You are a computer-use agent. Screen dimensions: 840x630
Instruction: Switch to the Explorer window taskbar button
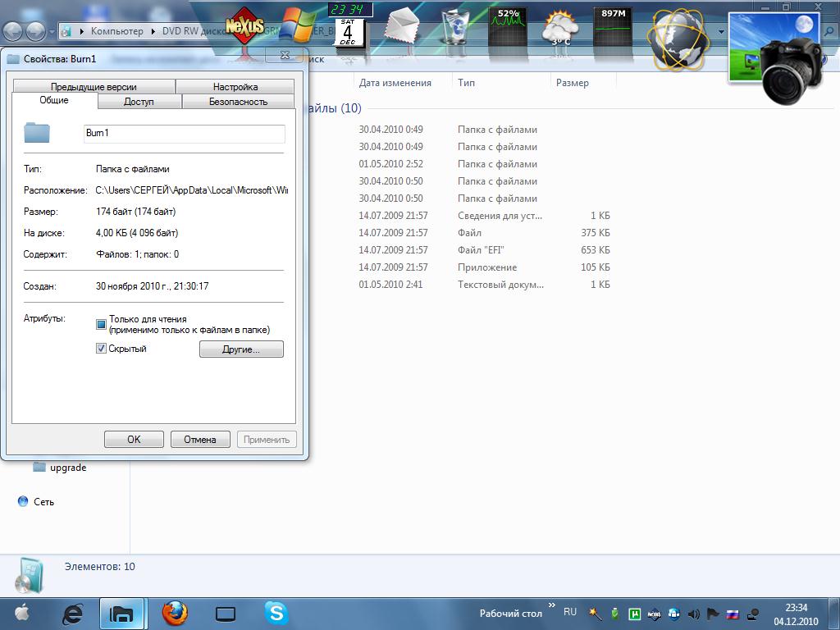point(121,614)
